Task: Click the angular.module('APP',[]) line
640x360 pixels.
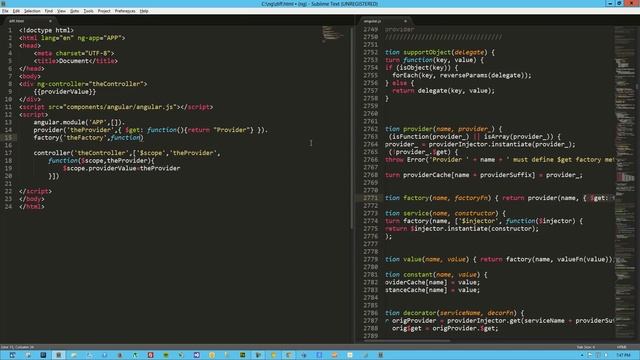Action: click(x=79, y=122)
